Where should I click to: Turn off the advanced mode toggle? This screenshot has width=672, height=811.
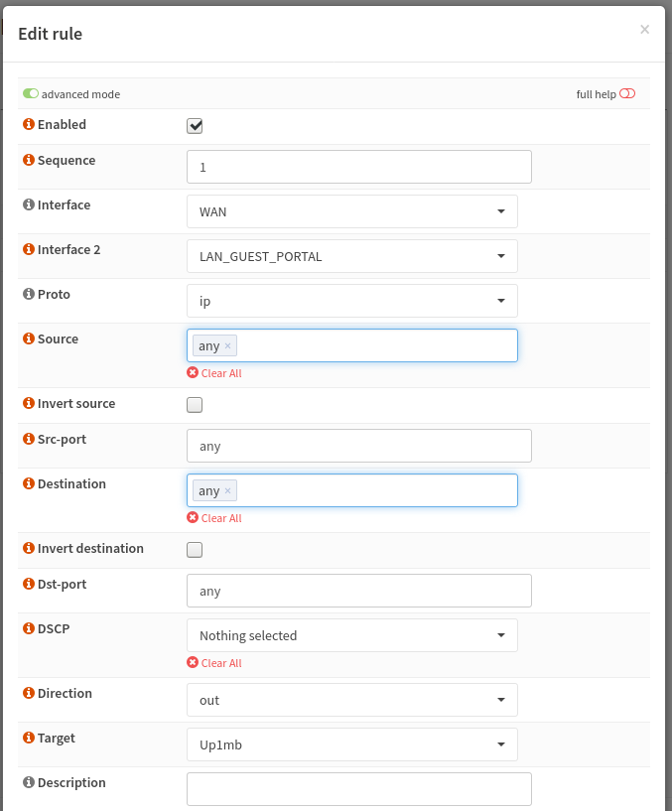coord(31,94)
